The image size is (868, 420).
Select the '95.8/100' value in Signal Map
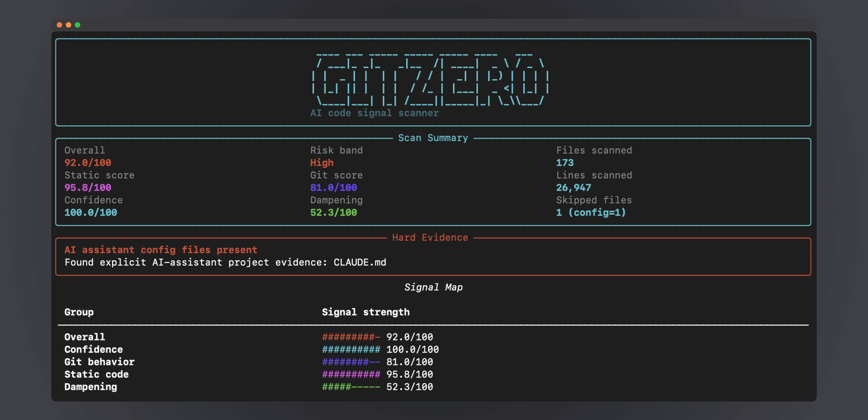click(x=410, y=375)
